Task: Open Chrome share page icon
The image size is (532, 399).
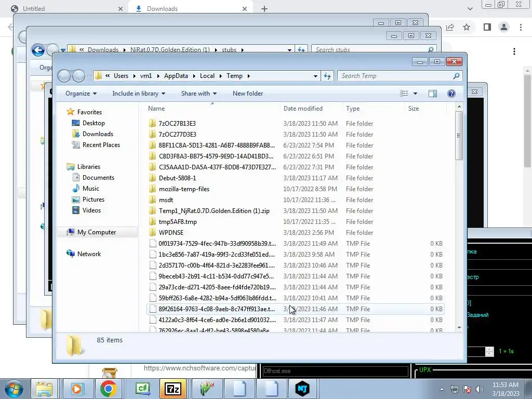Action: [x=450, y=27]
